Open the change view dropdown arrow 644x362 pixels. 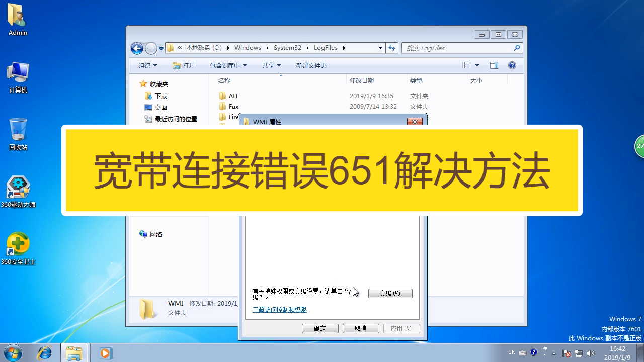click(x=476, y=65)
